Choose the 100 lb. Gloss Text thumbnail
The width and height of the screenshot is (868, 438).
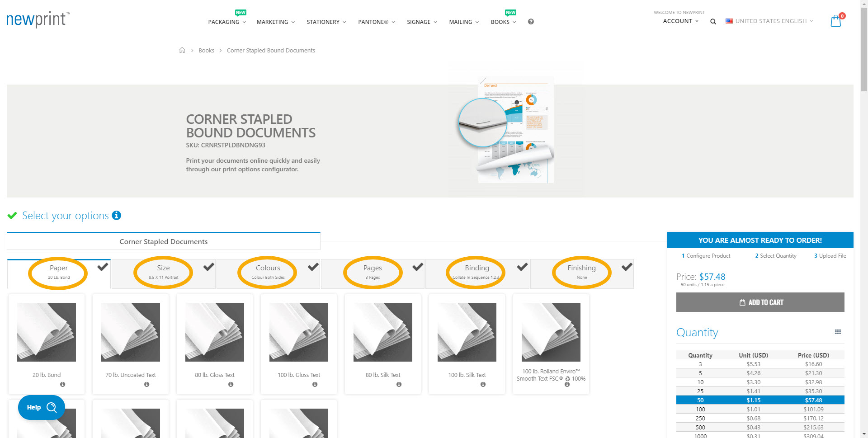(x=299, y=332)
